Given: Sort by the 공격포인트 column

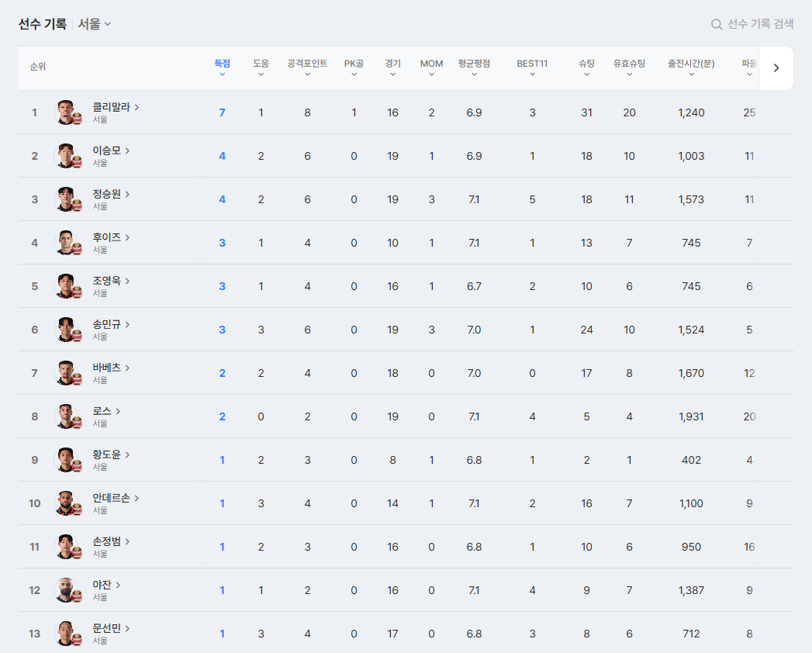Looking at the screenshot, I should (307, 67).
